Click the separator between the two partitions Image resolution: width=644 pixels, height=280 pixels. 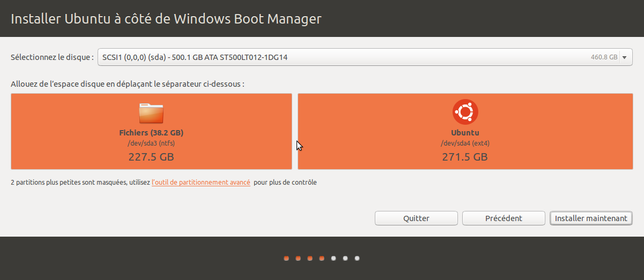295,132
